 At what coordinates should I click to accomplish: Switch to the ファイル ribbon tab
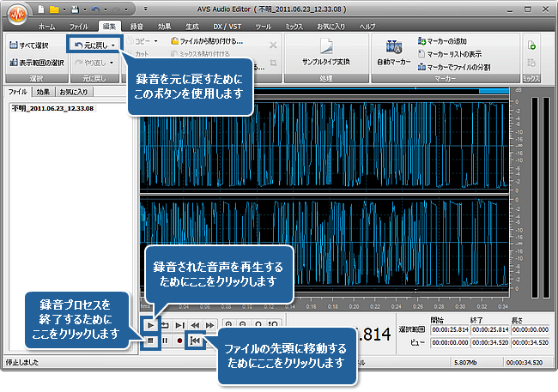pos(79,27)
